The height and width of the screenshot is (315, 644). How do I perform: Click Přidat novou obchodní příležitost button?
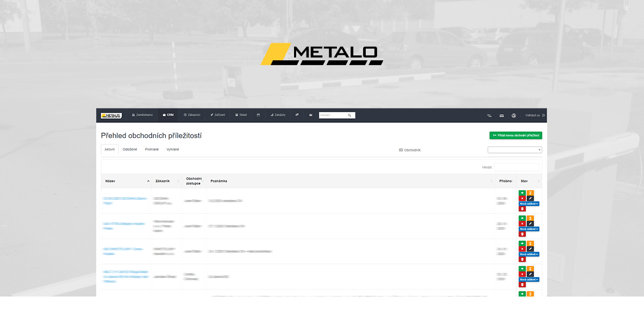pyautogui.click(x=515, y=135)
